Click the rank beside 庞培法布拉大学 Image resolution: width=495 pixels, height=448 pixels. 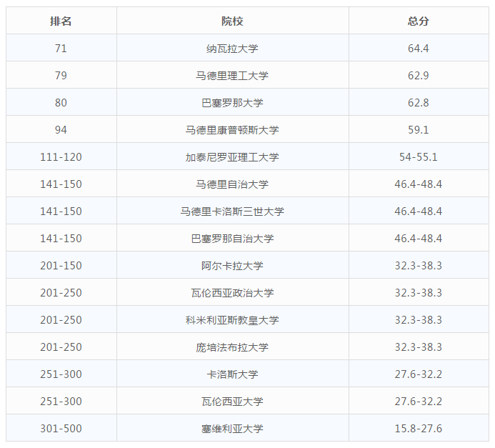[61, 347]
